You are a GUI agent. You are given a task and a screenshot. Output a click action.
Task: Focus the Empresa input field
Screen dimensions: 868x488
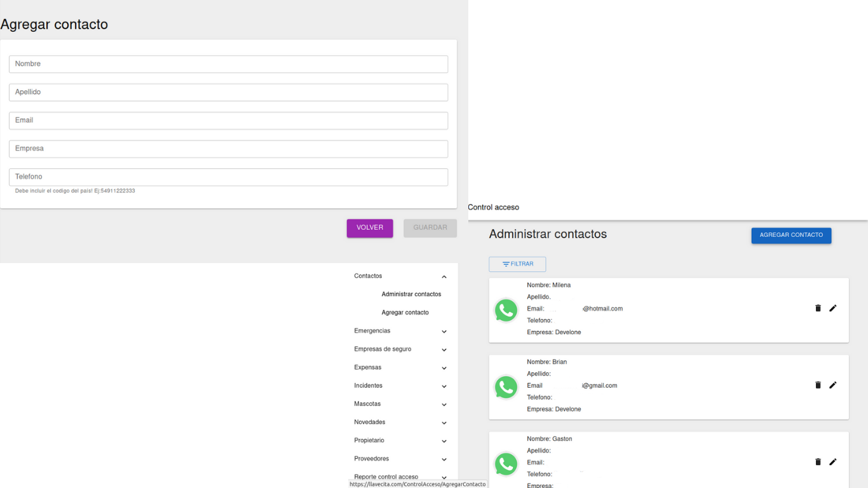228,149
